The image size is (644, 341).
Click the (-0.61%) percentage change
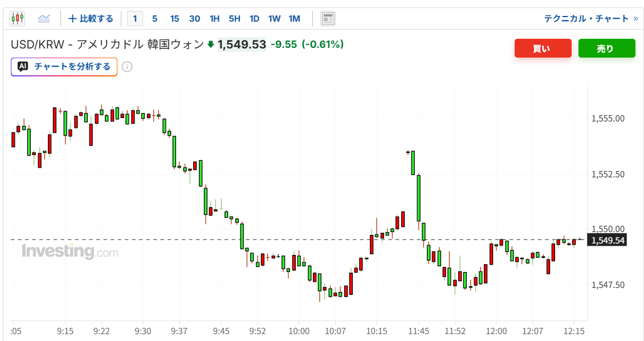tap(323, 44)
